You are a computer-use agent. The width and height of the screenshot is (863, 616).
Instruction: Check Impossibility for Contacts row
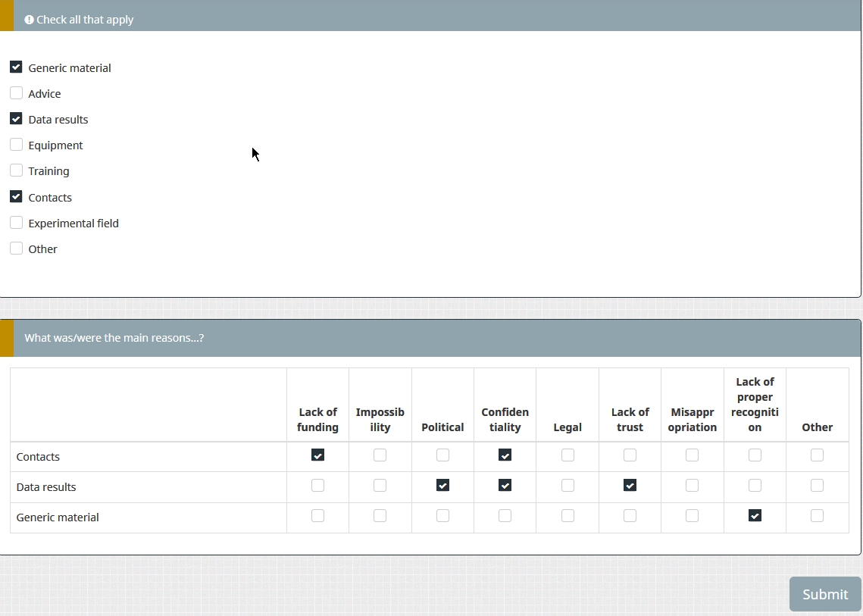(380, 455)
